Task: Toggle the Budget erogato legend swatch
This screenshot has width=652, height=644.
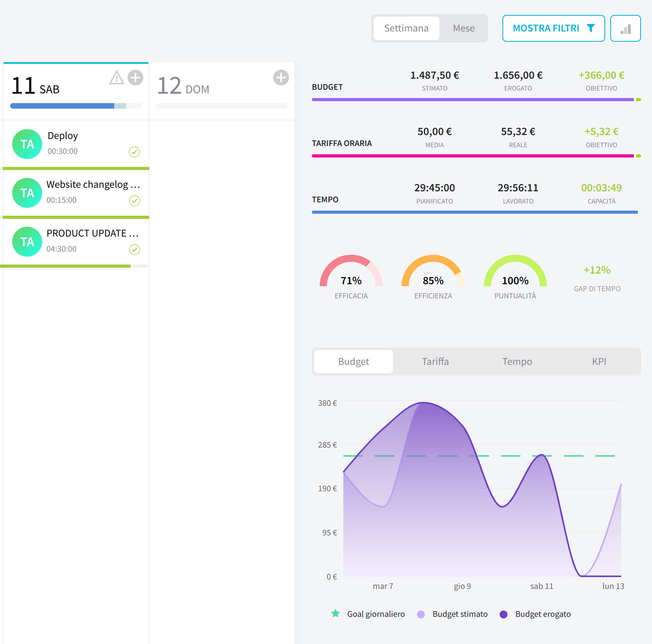Action: click(x=504, y=614)
